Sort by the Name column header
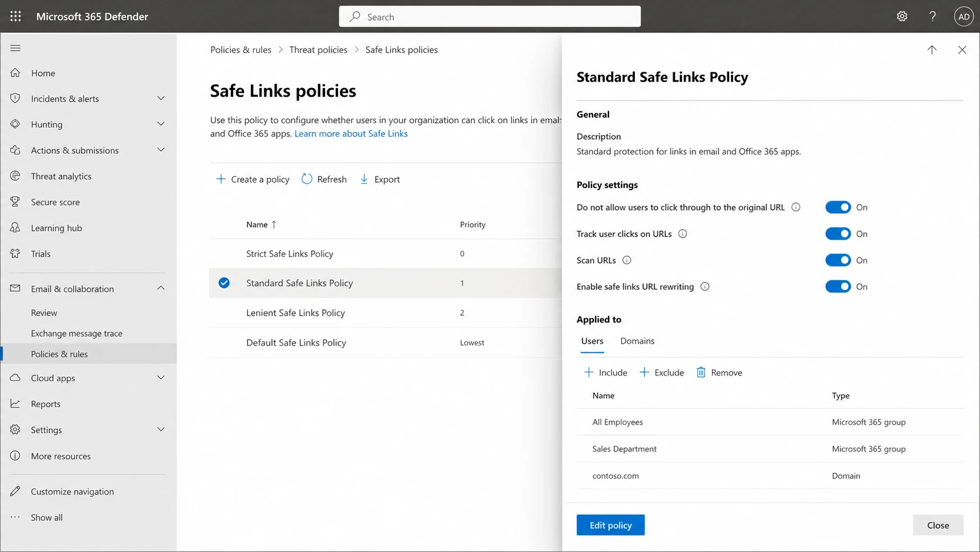980x552 pixels. click(x=261, y=224)
